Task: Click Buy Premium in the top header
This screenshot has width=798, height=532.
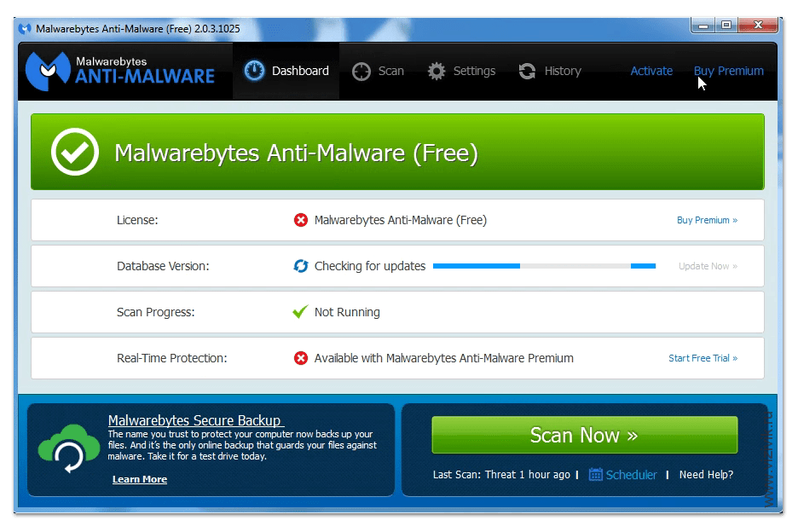Action: click(x=728, y=71)
